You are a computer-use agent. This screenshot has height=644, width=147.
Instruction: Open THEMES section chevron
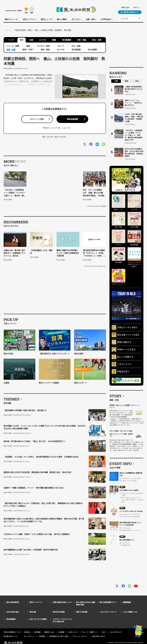[21, 399]
